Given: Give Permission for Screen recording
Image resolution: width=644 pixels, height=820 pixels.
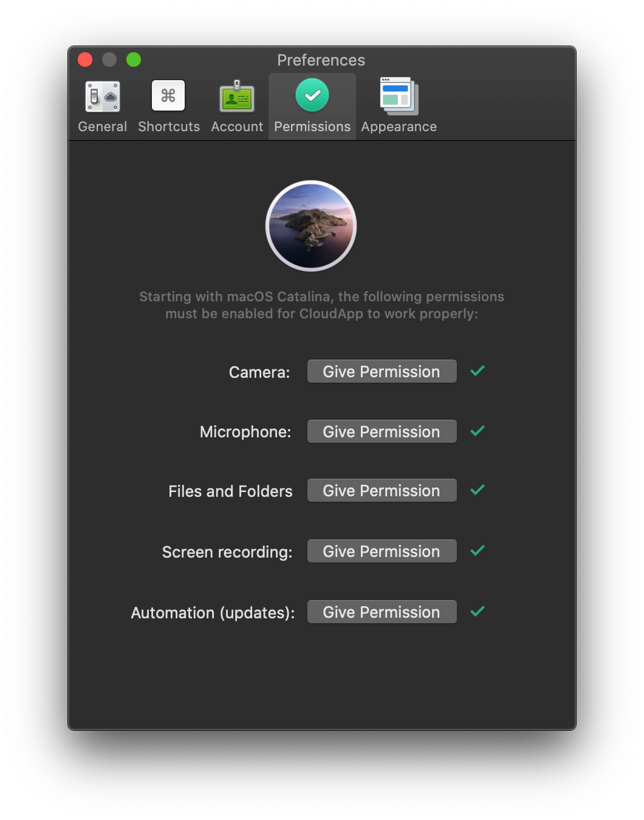Looking at the screenshot, I should click(x=382, y=551).
